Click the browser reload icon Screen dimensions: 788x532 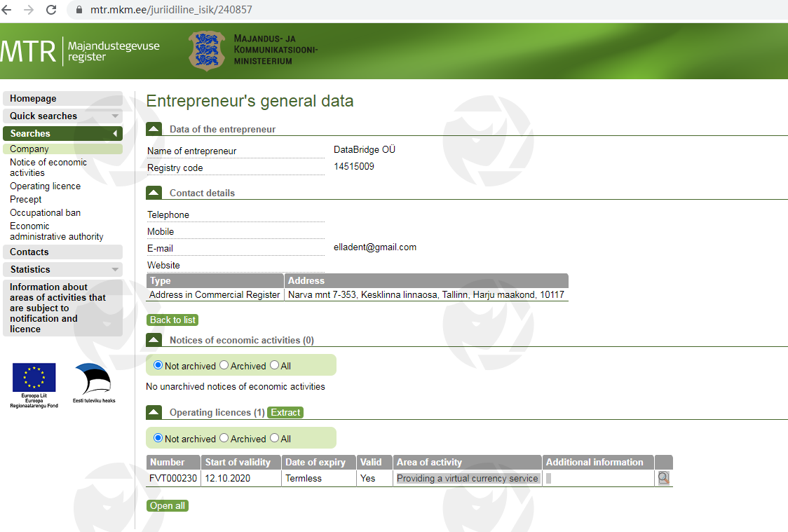pos(51,10)
